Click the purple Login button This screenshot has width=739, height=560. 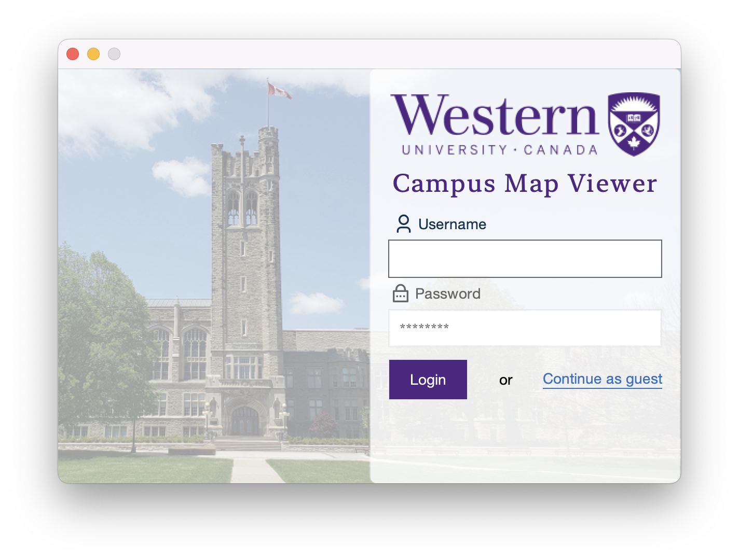(428, 380)
